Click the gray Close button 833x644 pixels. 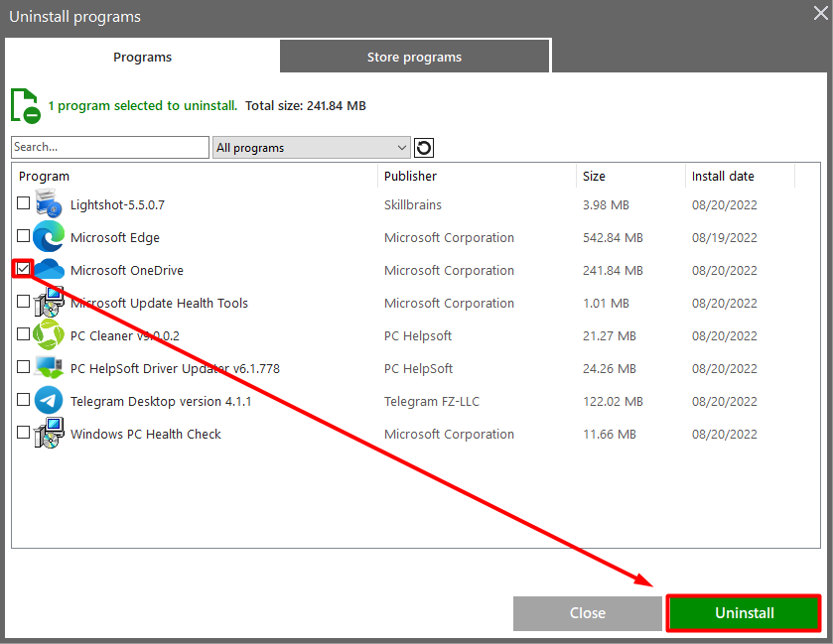tap(587, 613)
